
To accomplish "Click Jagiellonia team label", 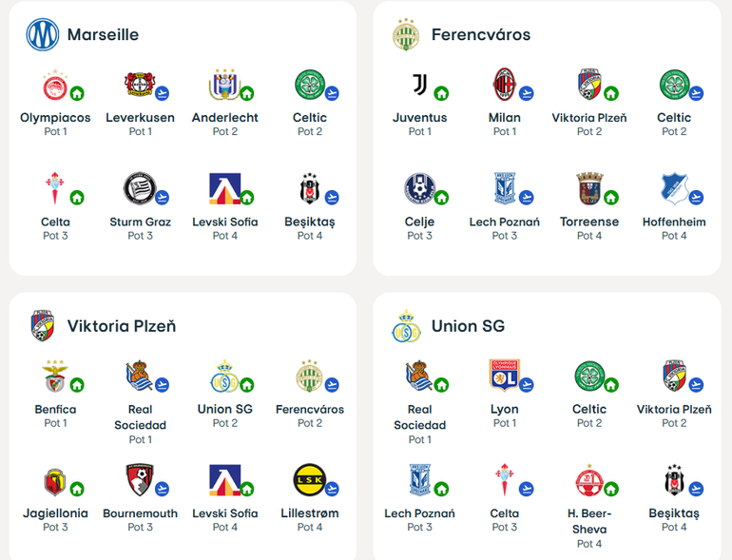I will (x=55, y=513).
